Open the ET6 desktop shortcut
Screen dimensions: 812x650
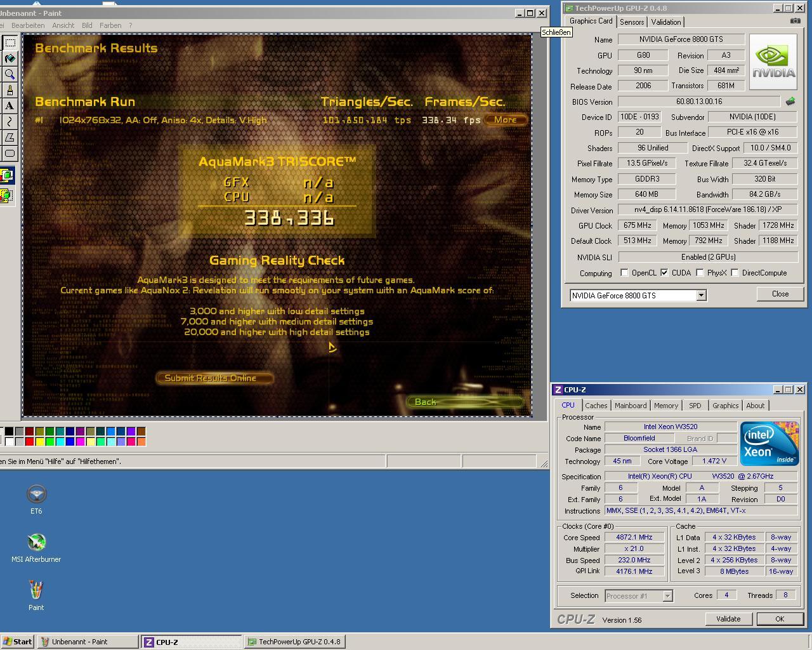tap(36, 500)
